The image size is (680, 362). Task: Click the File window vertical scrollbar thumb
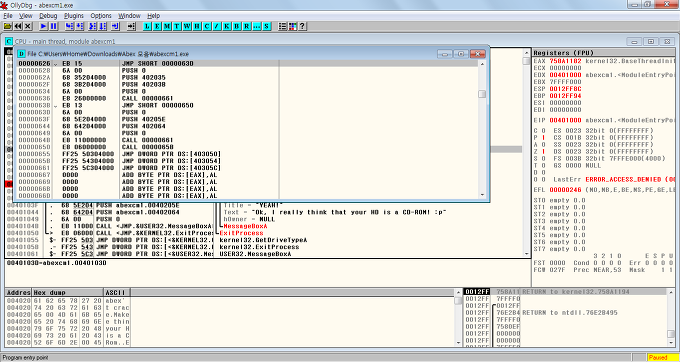coord(482,94)
